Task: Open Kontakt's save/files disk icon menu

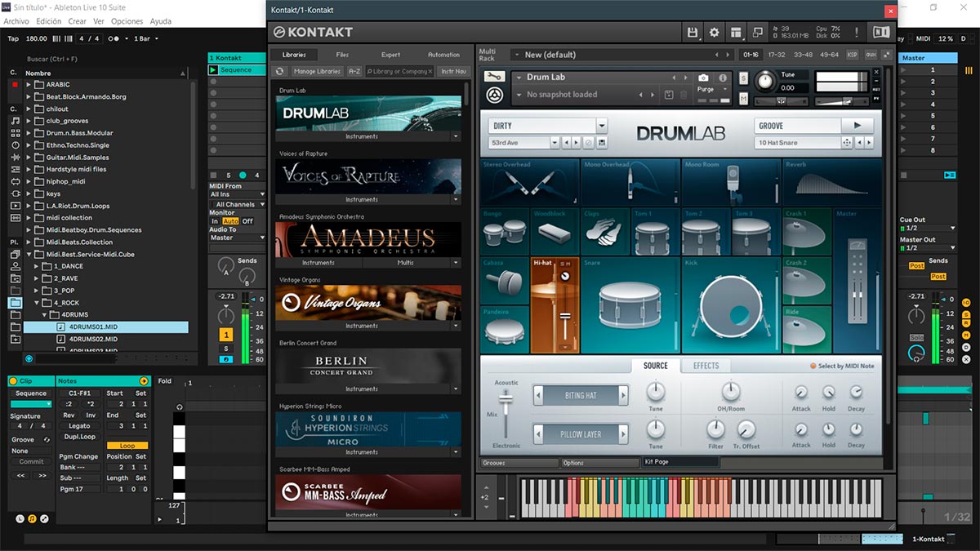Action: click(693, 32)
